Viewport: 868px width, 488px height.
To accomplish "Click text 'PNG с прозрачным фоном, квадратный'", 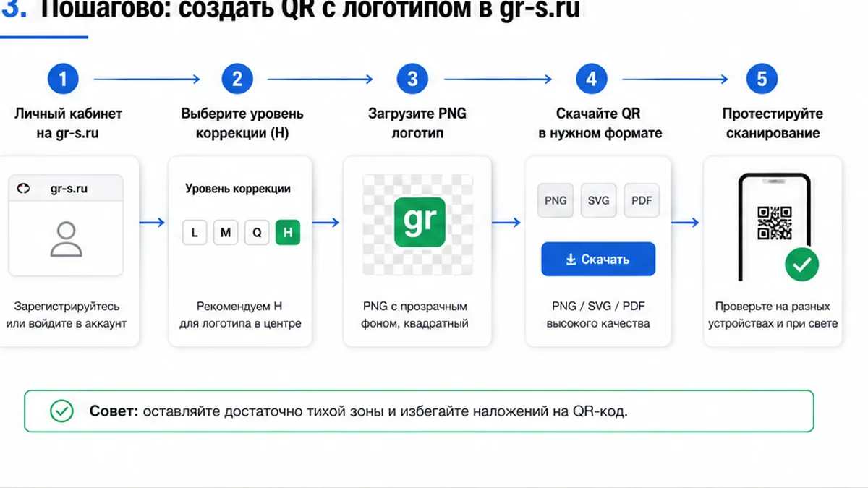I will [415, 315].
